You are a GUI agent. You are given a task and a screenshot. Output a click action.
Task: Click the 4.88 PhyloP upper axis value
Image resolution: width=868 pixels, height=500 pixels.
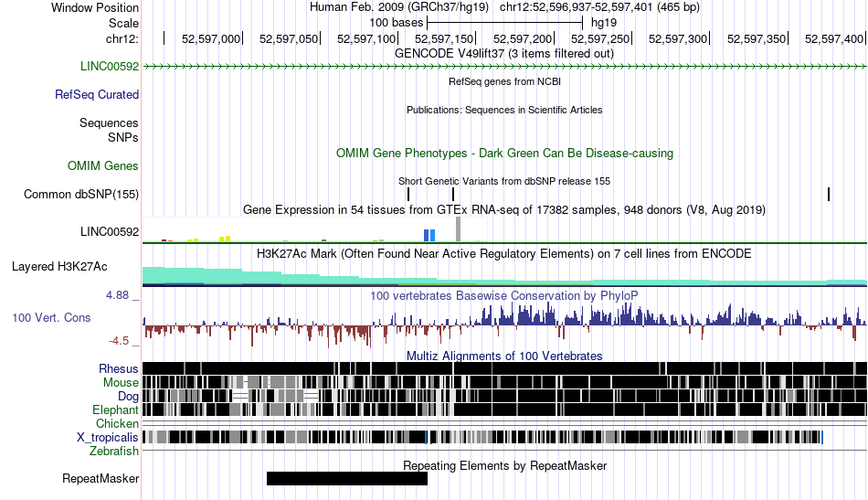[117, 295]
